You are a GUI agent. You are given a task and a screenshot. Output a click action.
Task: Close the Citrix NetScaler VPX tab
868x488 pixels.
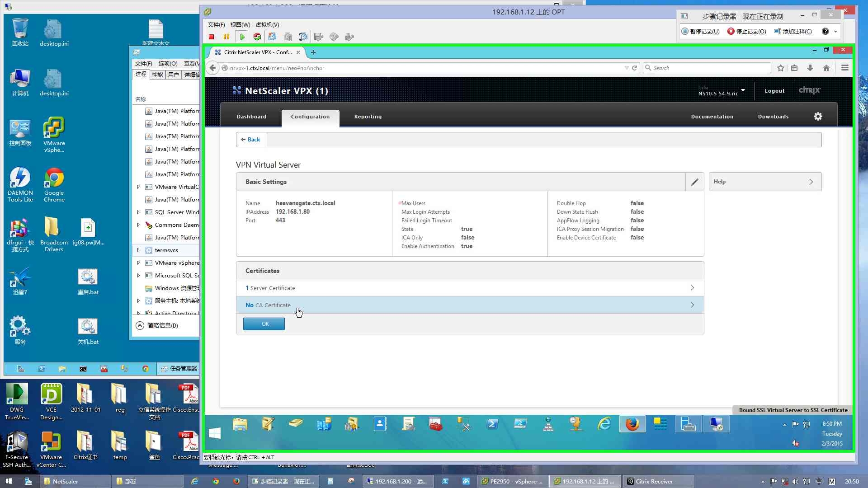pos(298,52)
